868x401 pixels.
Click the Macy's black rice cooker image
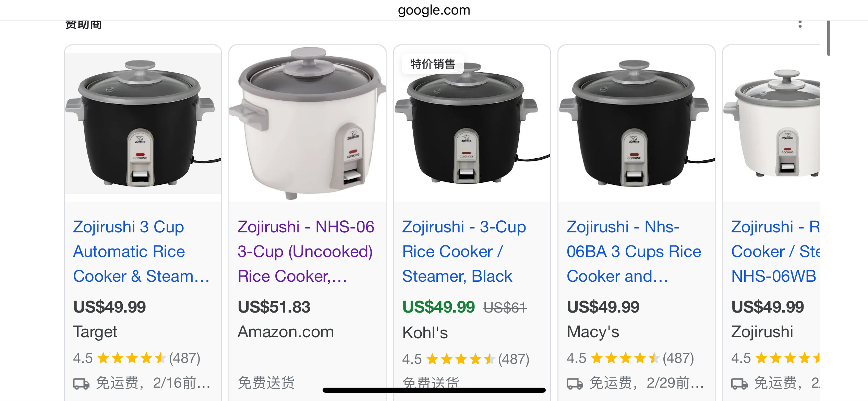point(636,123)
